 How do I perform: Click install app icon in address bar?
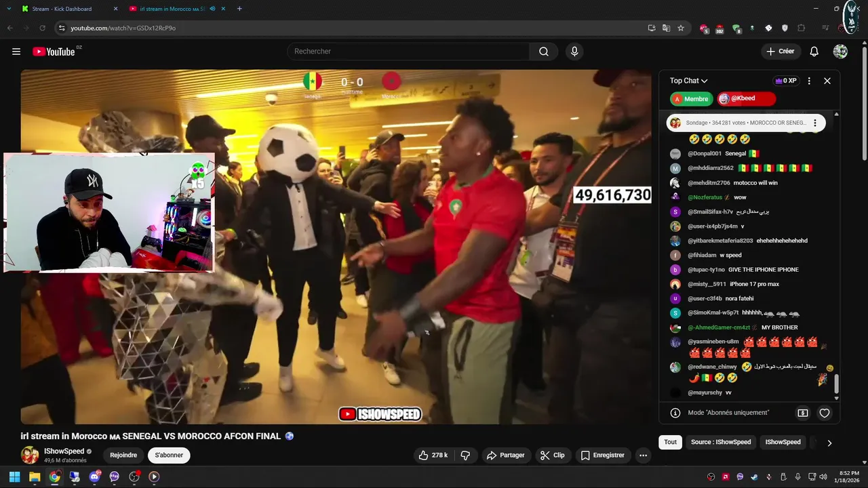652,28
